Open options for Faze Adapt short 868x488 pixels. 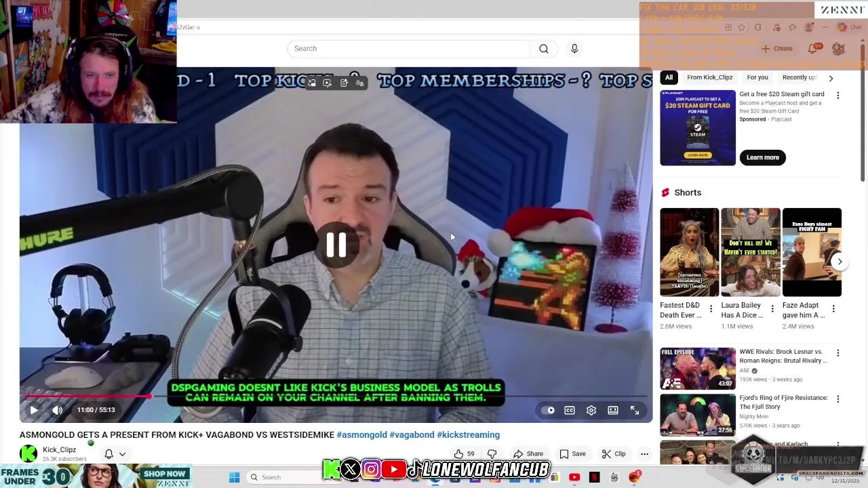click(833, 309)
